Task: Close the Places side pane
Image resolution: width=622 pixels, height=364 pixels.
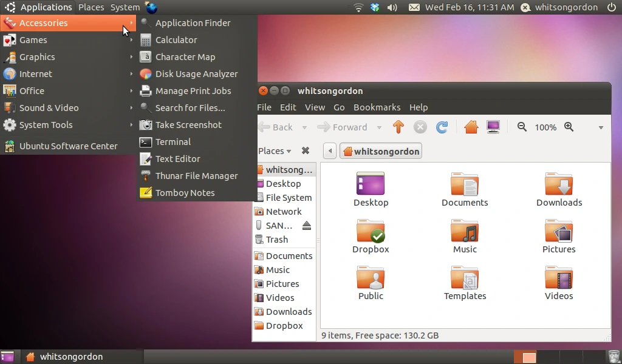Action: 306,150
